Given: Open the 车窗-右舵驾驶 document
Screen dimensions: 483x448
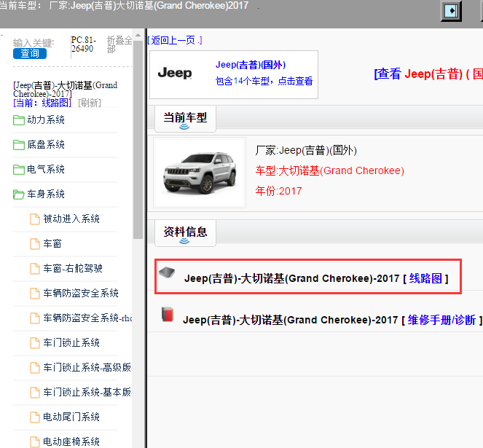Looking at the screenshot, I should 73,268.
